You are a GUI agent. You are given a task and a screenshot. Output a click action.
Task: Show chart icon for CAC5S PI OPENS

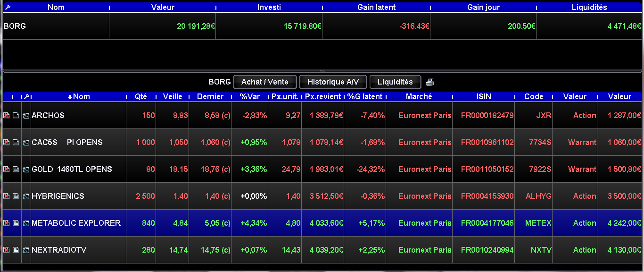tap(26, 142)
